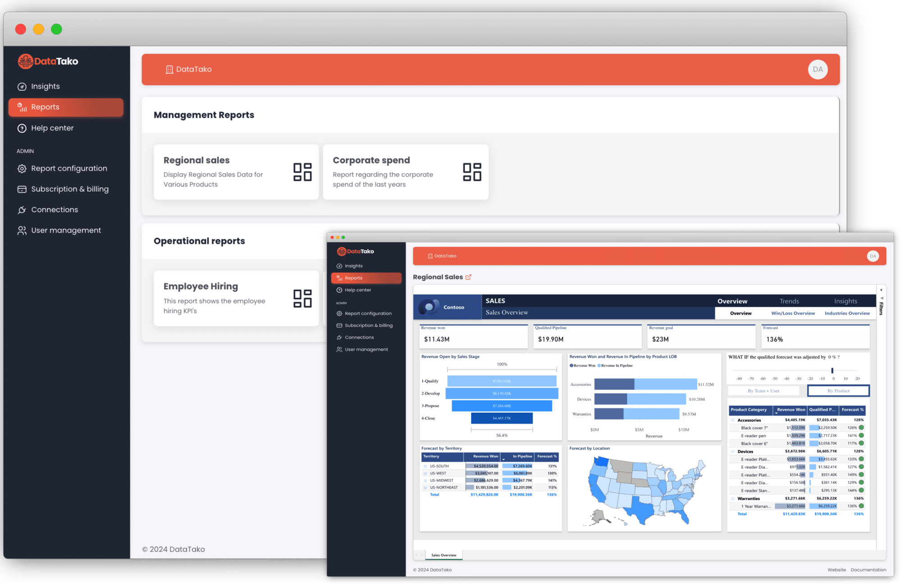Open Regional Sales via the external-link icon
Screen dimensions: 901x588
coord(469,277)
